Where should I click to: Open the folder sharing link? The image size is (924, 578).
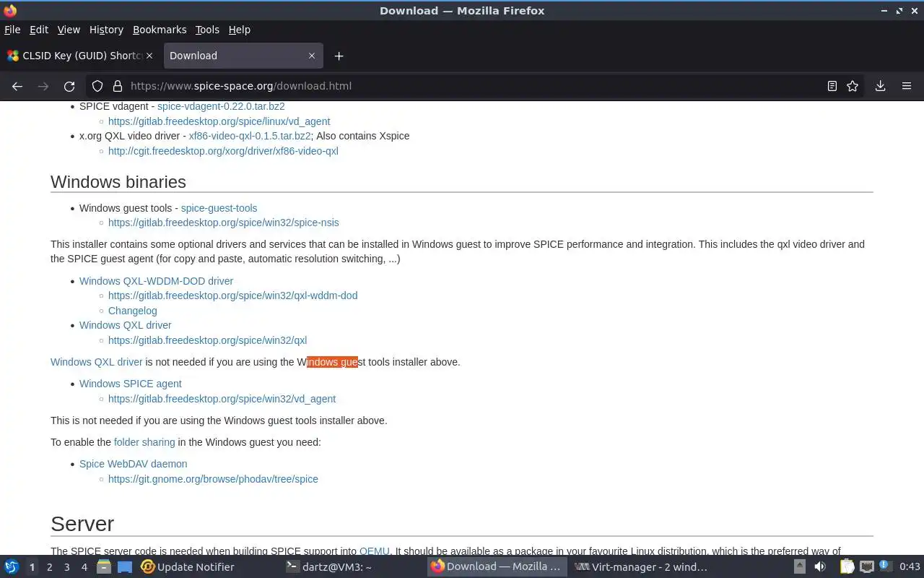tap(144, 442)
